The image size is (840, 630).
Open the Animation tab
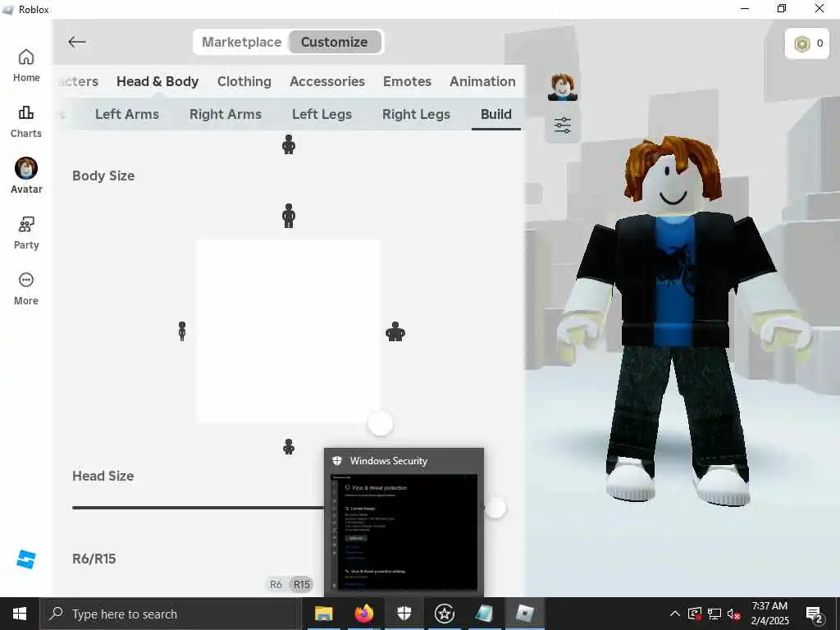pos(482,81)
